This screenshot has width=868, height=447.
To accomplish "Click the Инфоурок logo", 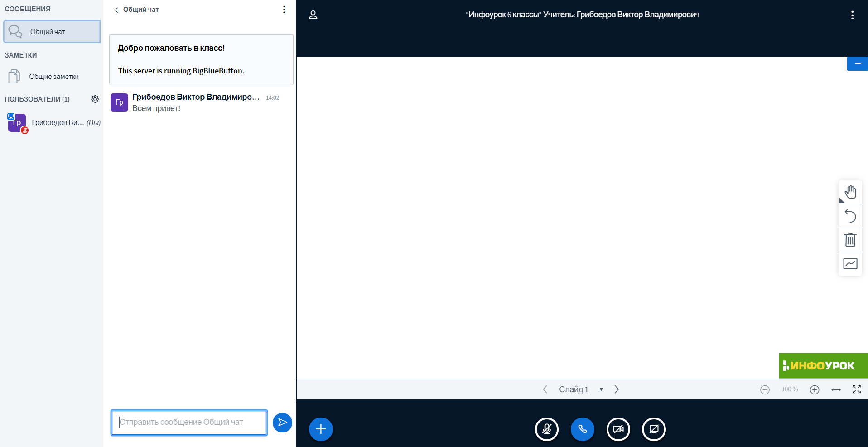I will (x=823, y=365).
